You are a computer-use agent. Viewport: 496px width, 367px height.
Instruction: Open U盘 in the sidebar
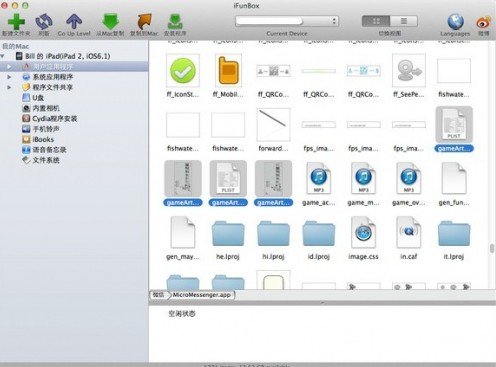33,98
